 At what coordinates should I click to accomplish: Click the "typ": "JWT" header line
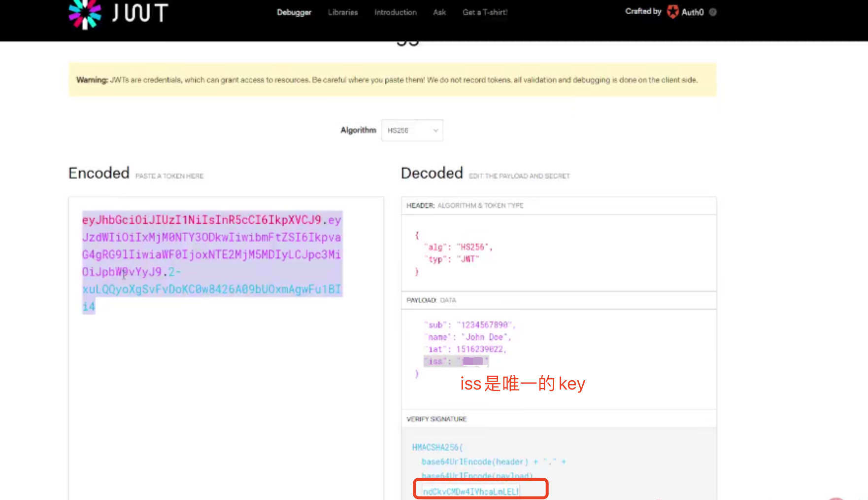click(451, 259)
